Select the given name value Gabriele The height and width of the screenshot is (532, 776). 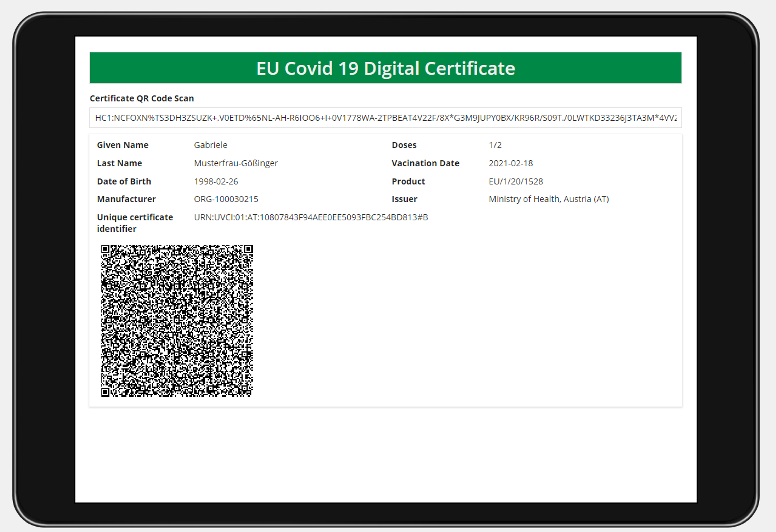tap(210, 145)
